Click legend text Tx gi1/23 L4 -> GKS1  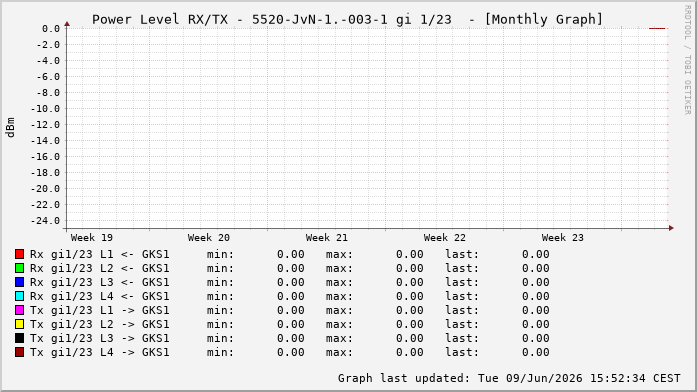click(100, 352)
